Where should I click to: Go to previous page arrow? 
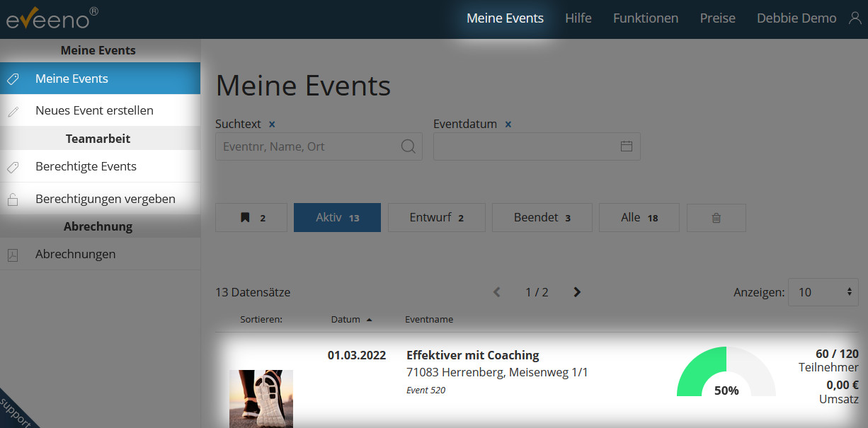497,292
